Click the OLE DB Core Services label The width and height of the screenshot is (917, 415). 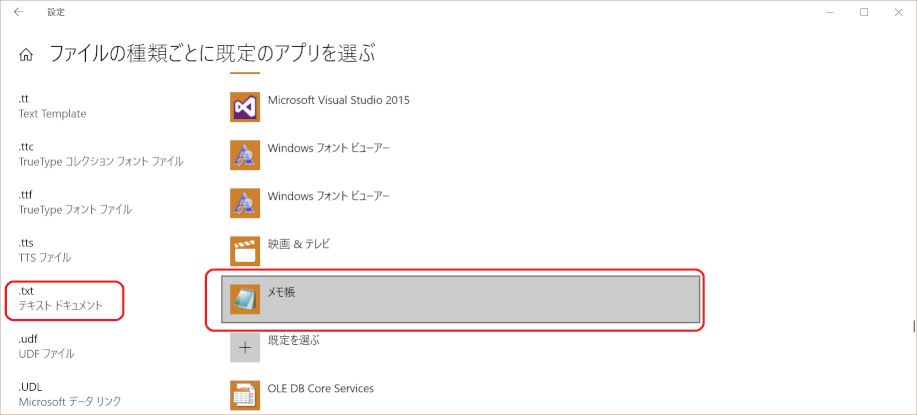320,388
